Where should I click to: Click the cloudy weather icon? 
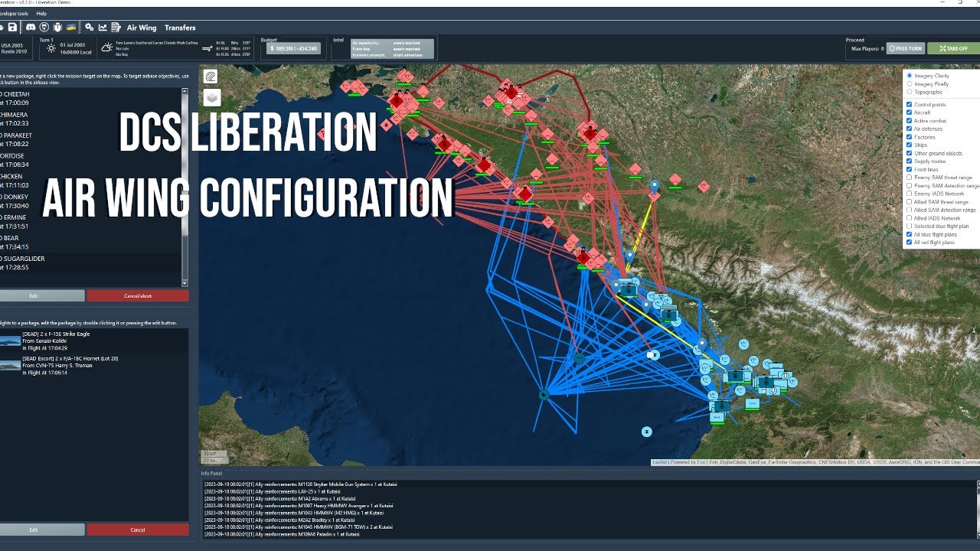pos(106,48)
